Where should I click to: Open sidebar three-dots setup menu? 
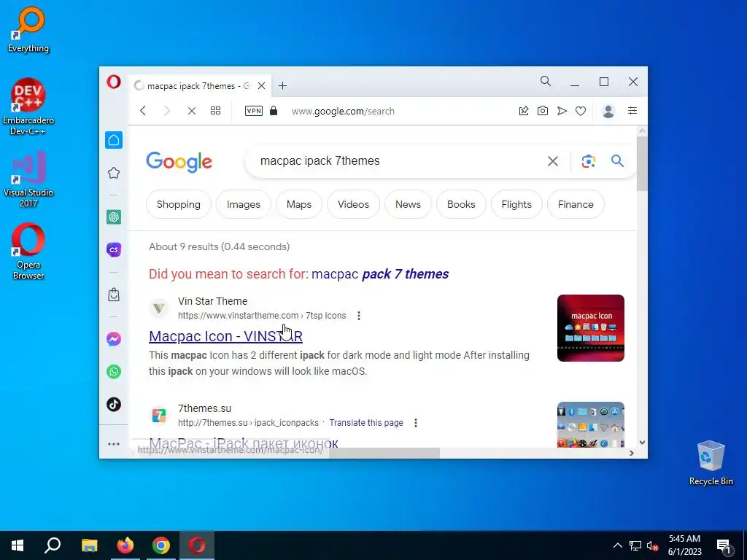113,444
